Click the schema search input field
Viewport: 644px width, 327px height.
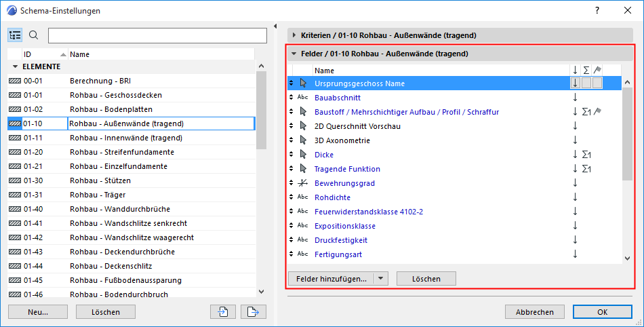tap(157, 36)
